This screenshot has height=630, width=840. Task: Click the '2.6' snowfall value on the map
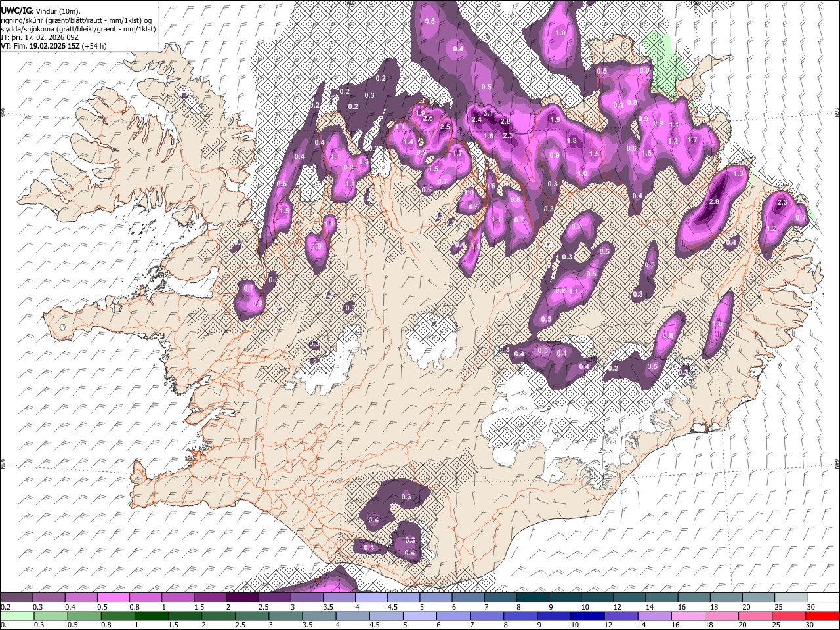(428, 118)
